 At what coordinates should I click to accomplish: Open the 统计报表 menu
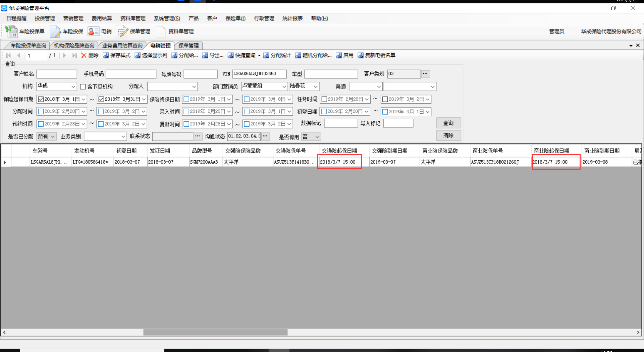[x=292, y=18]
